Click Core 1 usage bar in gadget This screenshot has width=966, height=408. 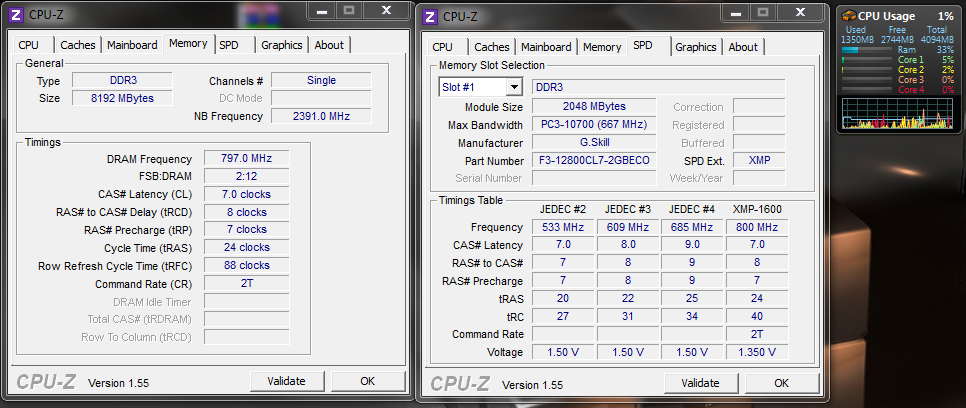pos(867,60)
